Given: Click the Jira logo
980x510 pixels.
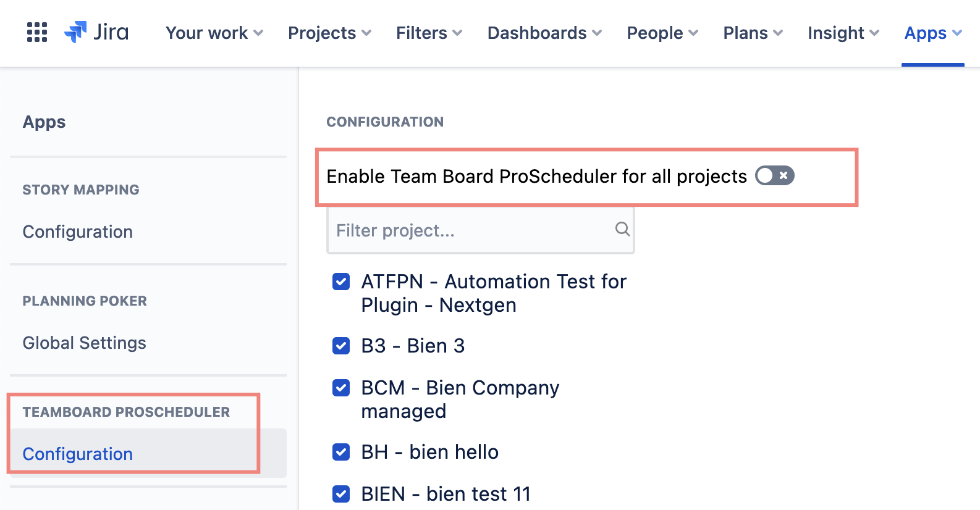Looking at the screenshot, I should pyautogui.click(x=97, y=32).
